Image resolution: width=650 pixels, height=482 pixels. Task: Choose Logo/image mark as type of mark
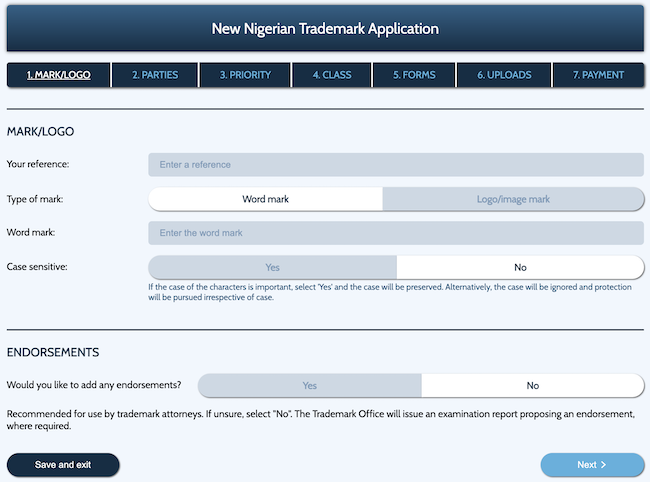pos(513,199)
